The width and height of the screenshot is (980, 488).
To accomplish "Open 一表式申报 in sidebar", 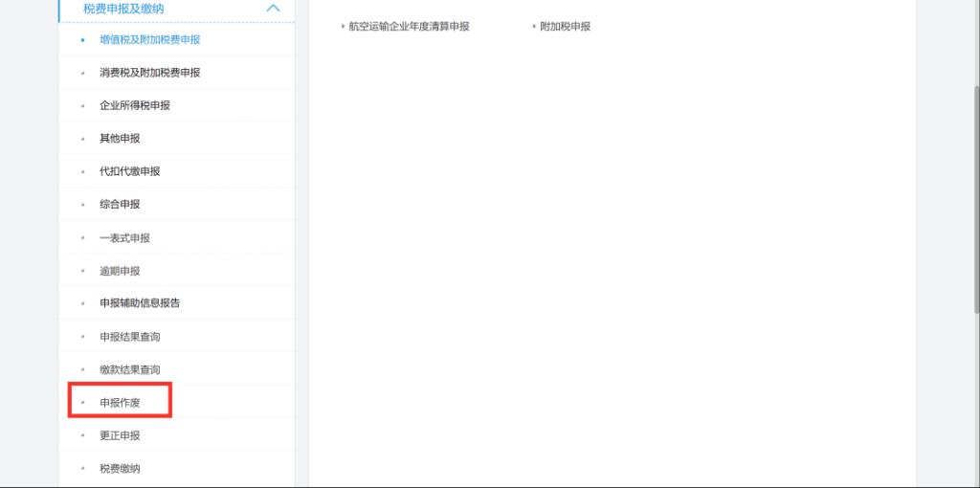I will click(x=125, y=238).
